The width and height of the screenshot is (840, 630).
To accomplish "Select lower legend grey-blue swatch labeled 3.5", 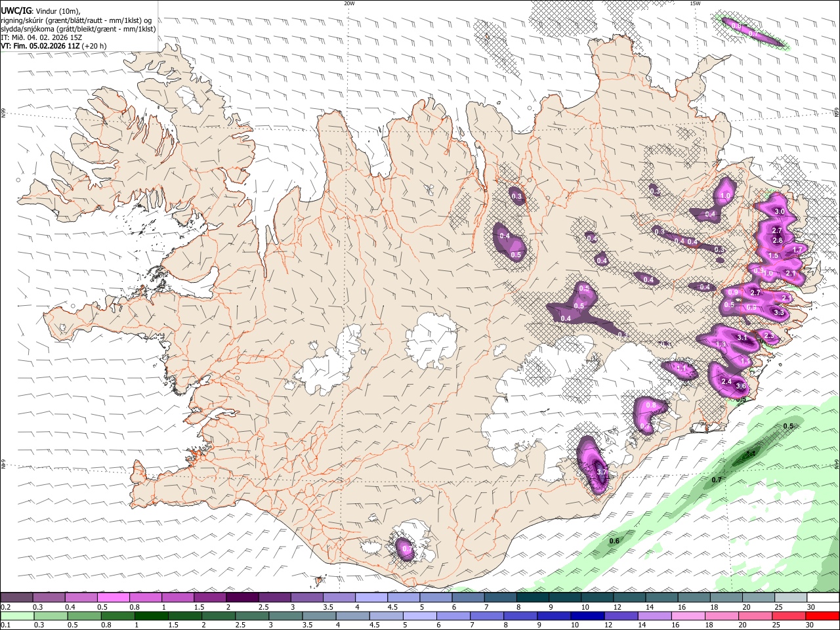I will [319, 616].
